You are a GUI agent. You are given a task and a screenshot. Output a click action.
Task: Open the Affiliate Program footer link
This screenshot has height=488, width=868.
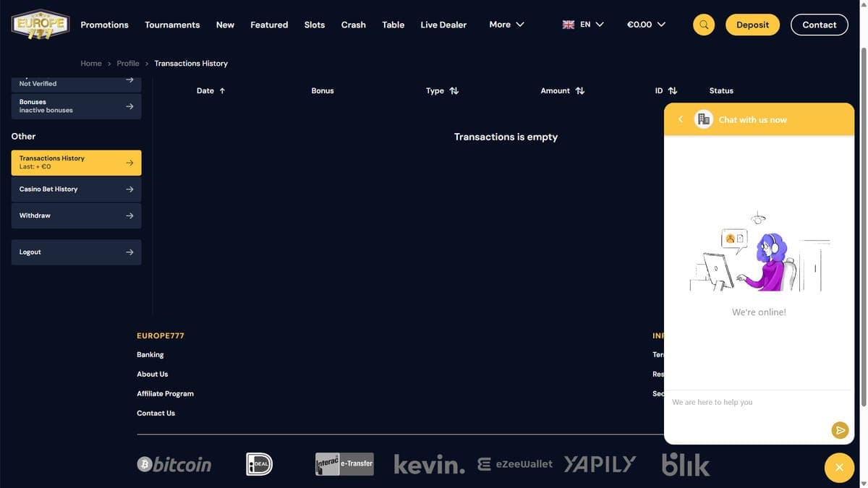point(166,394)
